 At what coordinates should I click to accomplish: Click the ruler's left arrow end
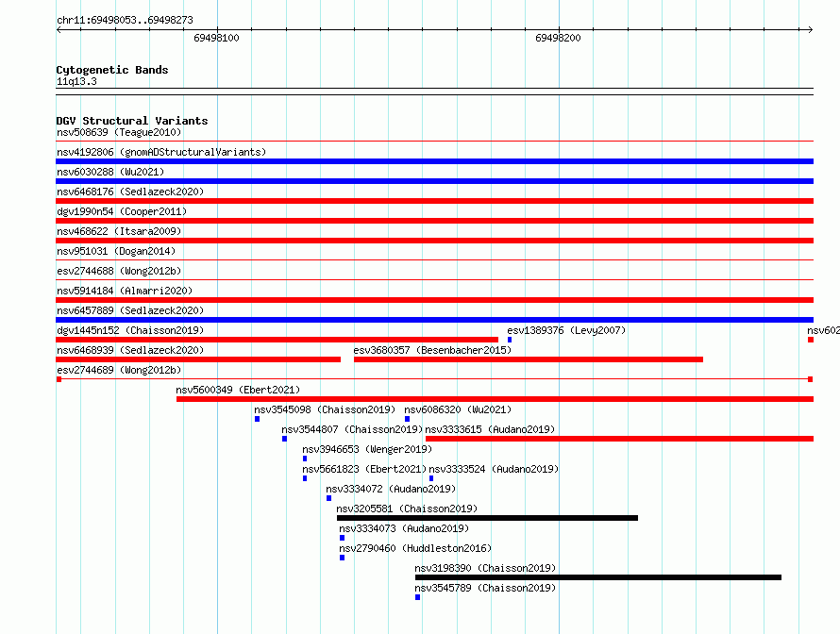point(59,29)
